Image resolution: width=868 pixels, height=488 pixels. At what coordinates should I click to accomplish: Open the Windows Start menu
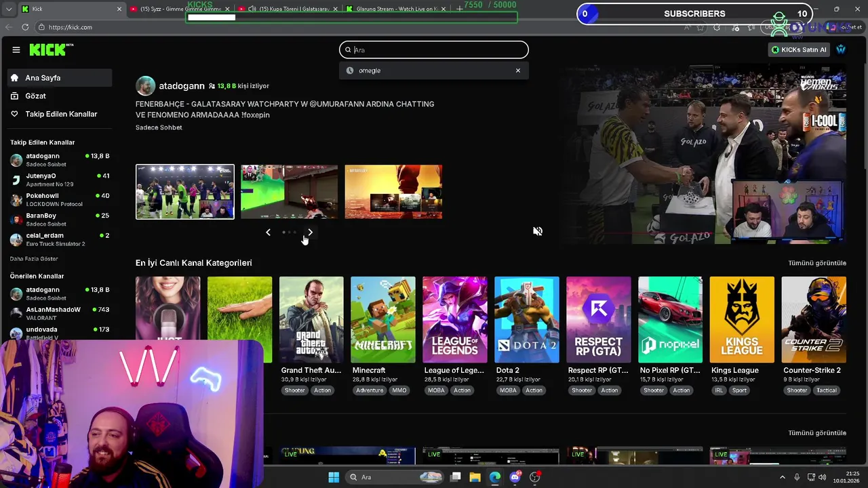tap(334, 477)
